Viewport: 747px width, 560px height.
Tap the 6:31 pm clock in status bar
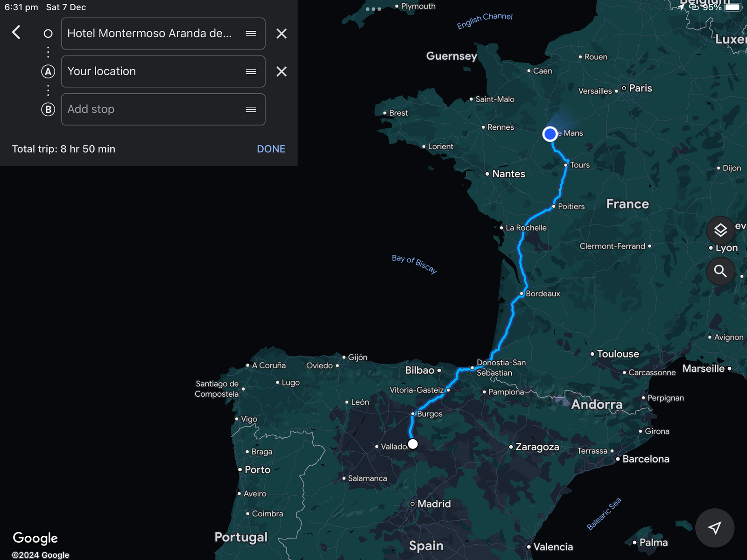21,7
